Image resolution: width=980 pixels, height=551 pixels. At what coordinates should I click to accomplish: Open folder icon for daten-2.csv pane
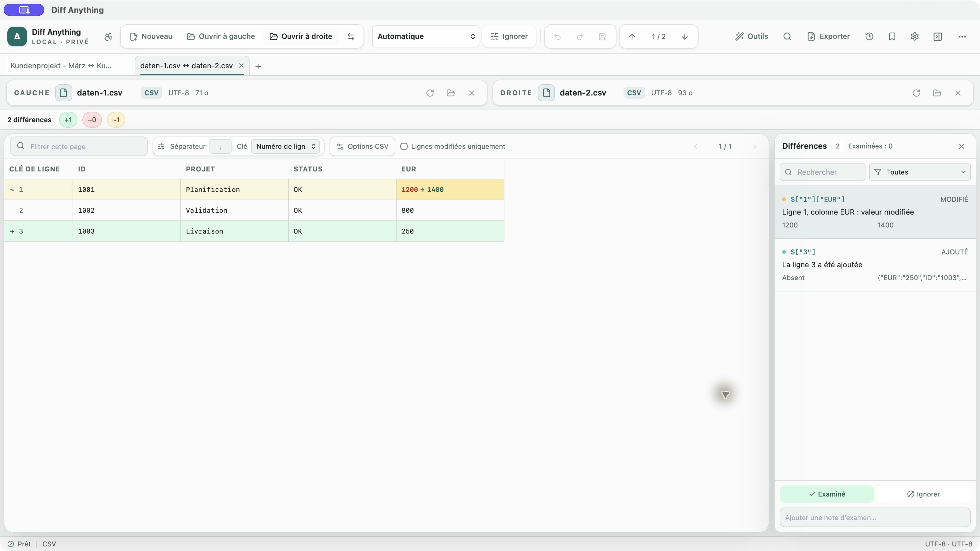937,93
